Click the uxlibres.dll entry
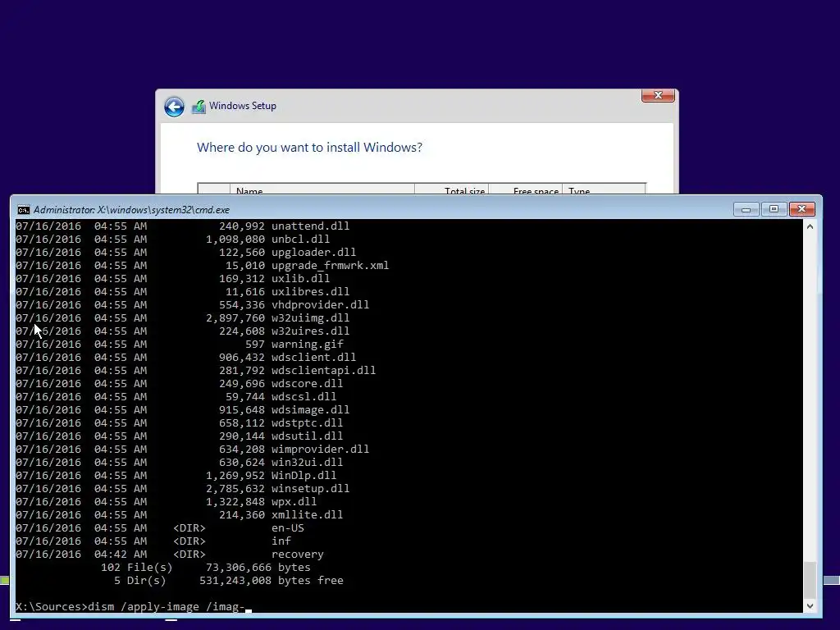The width and height of the screenshot is (840, 630). pos(310,291)
